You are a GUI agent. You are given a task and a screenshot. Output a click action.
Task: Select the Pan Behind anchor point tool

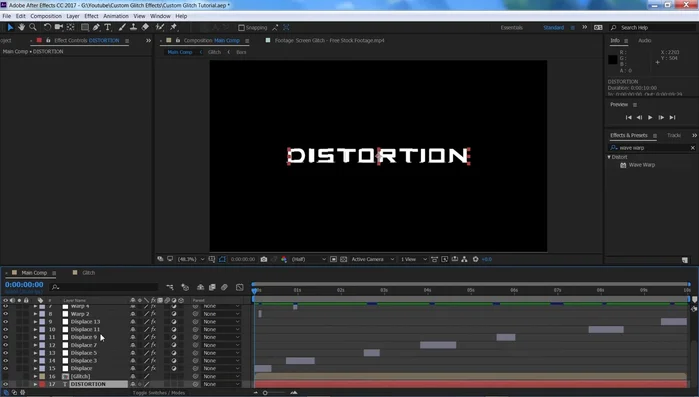70,27
